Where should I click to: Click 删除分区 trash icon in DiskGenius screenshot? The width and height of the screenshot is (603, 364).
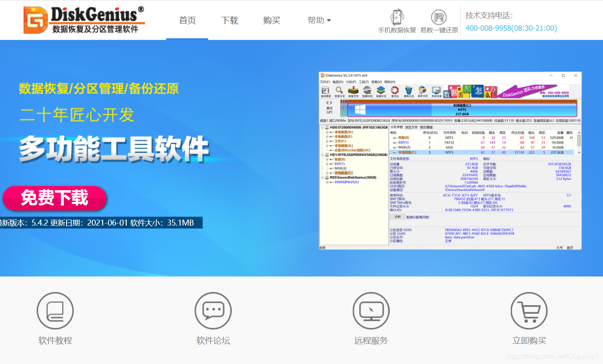pyautogui.click(x=409, y=92)
